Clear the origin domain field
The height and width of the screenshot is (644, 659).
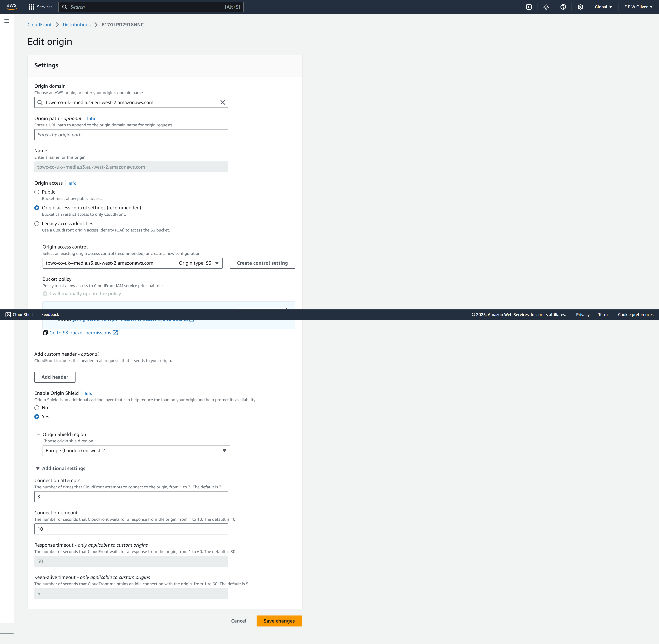(223, 103)
